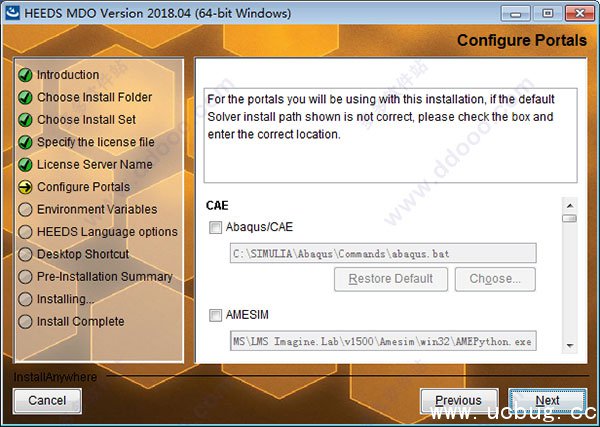
Task: Click the grey circle beside Desktop Shortcut
Action: coord(25,254)
